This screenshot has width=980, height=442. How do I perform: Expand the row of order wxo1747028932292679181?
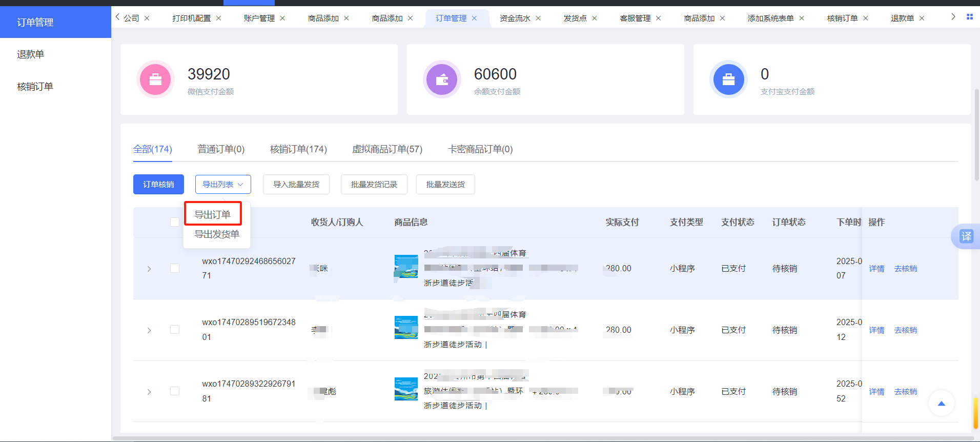(149, 392)
